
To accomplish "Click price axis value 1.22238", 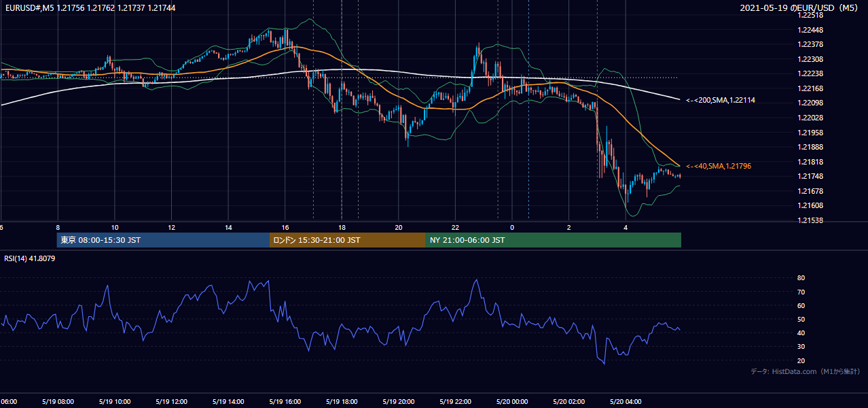I will pyautogui.click(x=811, y=73).
